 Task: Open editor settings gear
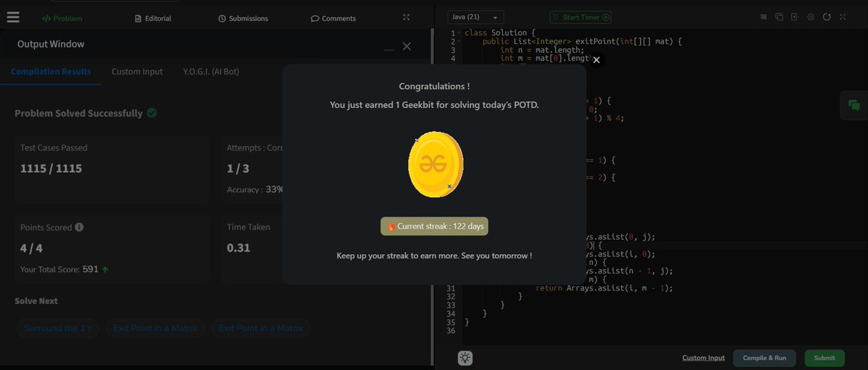click(x=811, y=17)
